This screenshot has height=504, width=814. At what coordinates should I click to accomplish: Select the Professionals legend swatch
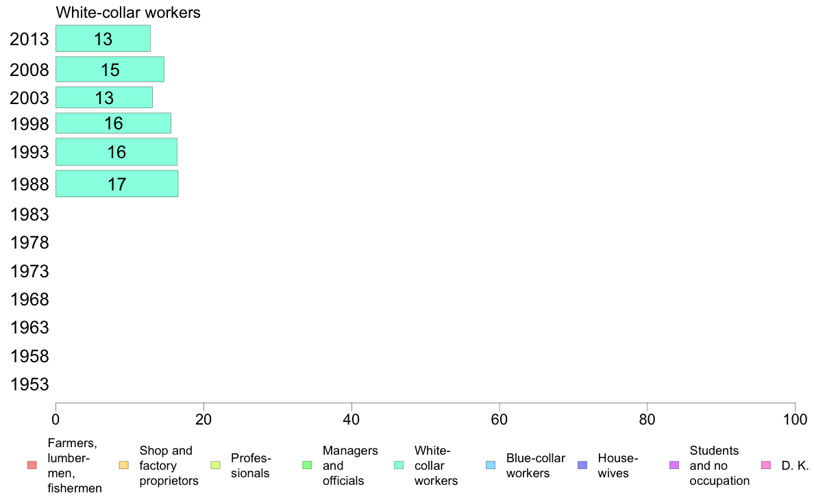215,465
